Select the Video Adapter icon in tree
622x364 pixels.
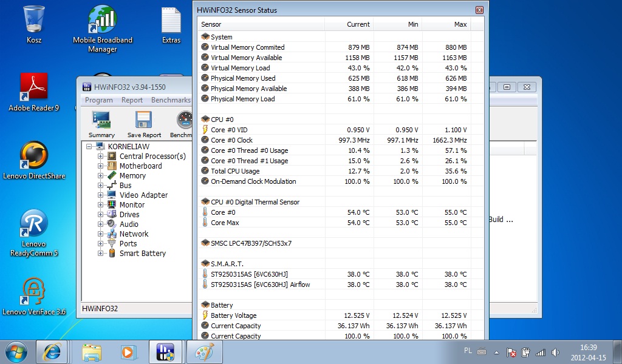click(x=112, y=195)
